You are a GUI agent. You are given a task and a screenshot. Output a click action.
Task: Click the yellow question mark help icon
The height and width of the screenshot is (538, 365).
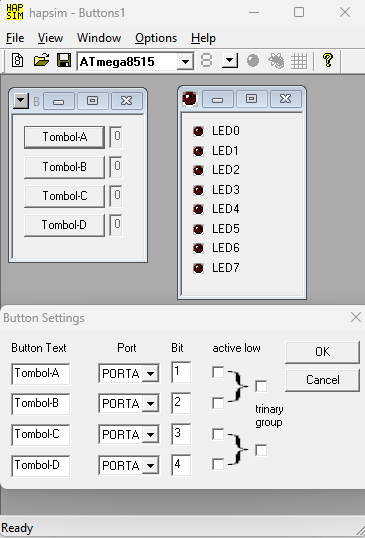(328, 61)
